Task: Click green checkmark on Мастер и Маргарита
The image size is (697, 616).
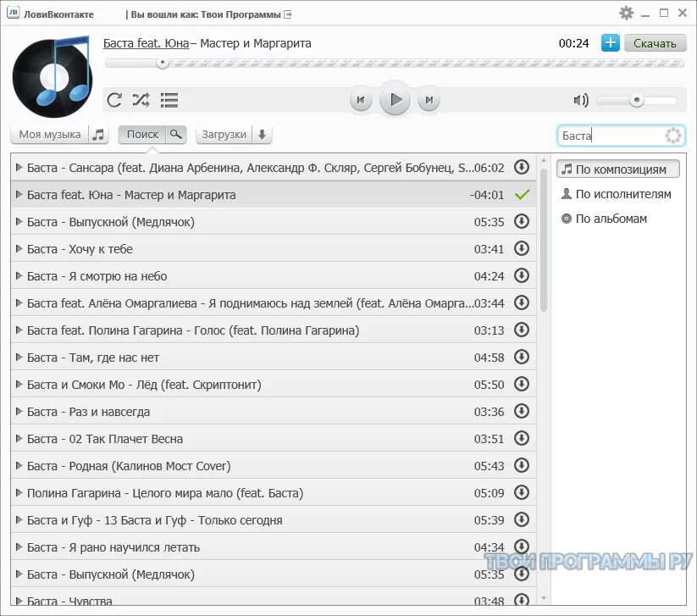Action: point(522,194)
